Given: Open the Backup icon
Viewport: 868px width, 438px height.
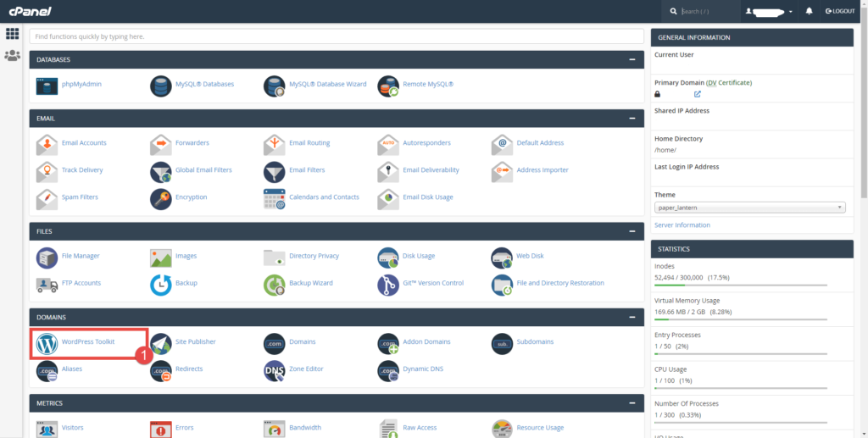Looking at the screenshot, I should (x=160, y=284).
